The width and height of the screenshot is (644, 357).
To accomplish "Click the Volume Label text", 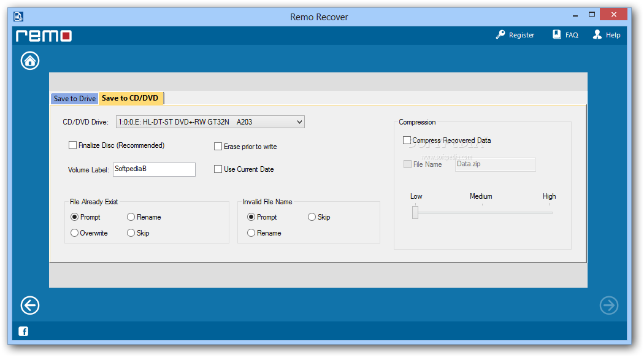I will [x=88, y=170].
